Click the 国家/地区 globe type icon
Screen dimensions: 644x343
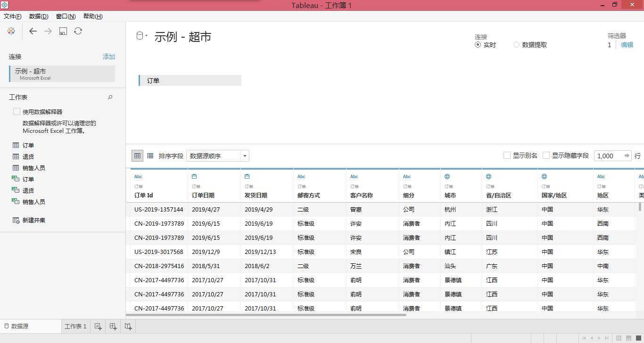coord(544,177)
